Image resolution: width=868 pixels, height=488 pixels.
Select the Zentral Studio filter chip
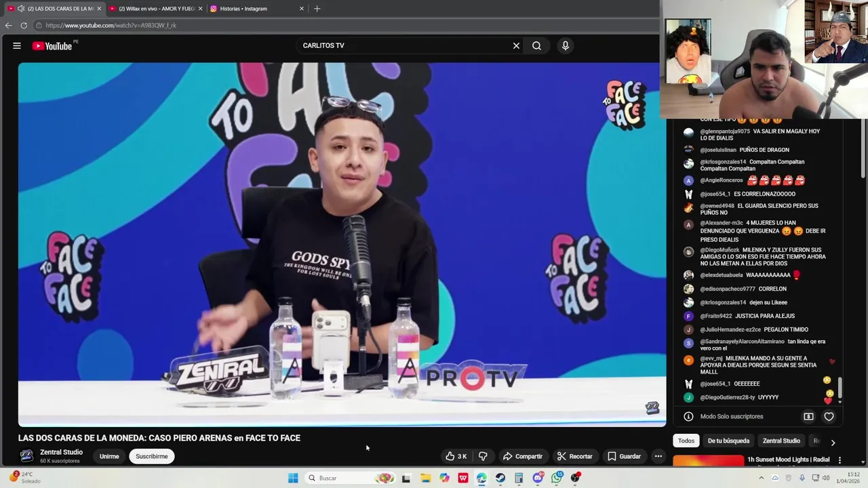point(781,441)
